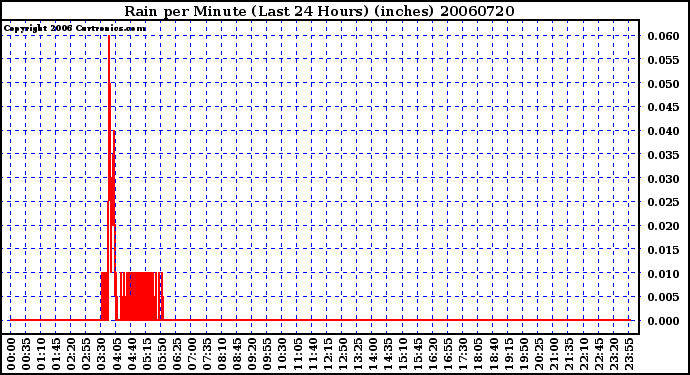The height and width of the screenshot is (375, 690).
Task: Click the 0.055 y-axis label
Action: [663, 60]
